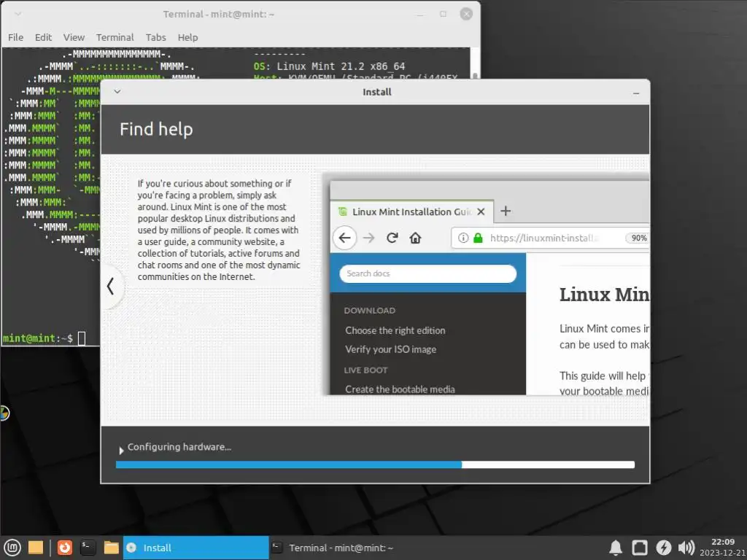This screenshot has height=560, width=747.
Task: Minimize the Install window
Action: pyautogui.click(x=636, y=93)
